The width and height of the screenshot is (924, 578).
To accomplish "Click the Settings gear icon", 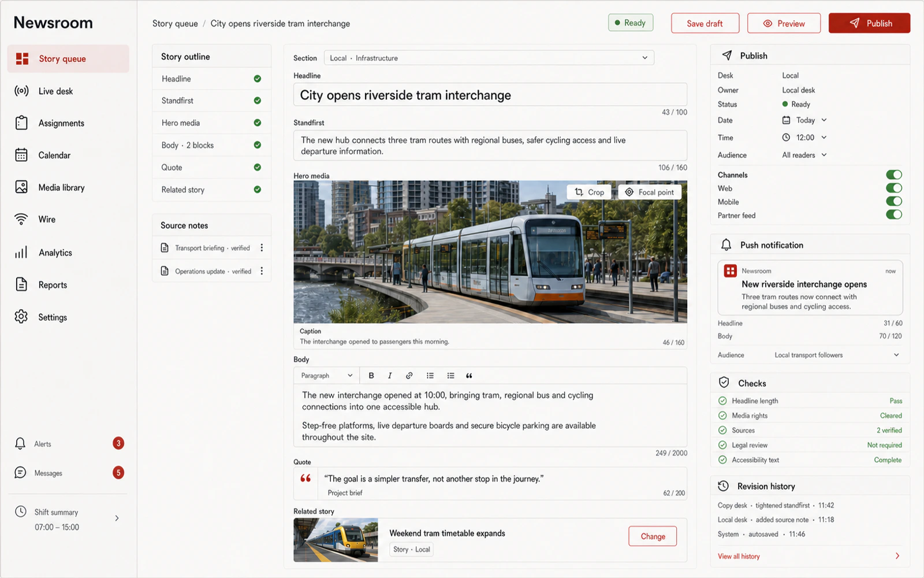I will 21,317.
